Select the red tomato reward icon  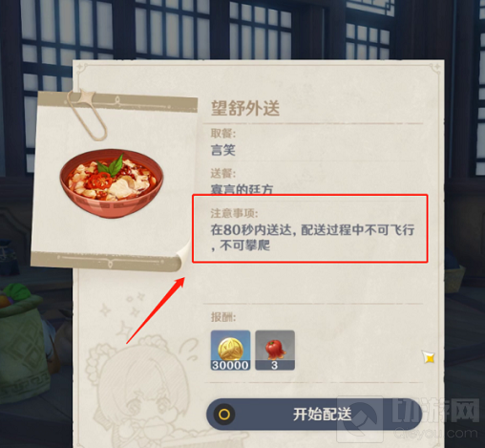click(275, 351)
